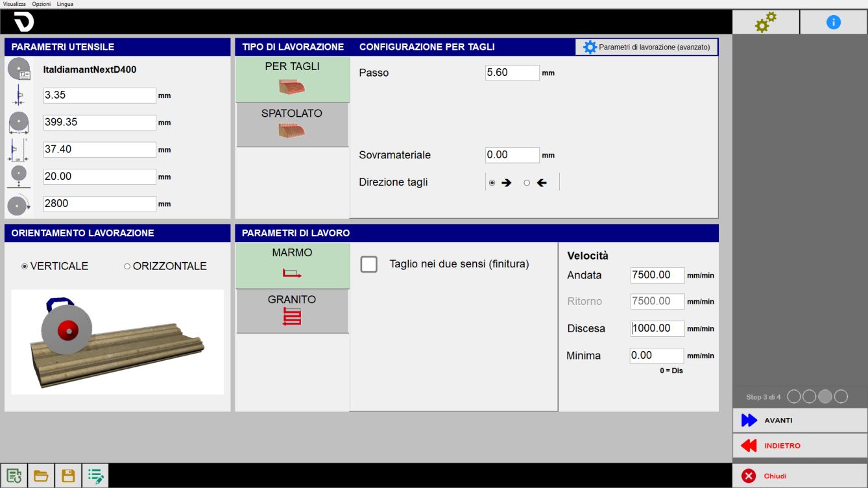Open tool library icon beside ItaldiamantNextD400
Screen dimensions: 868x488
[19, 69]
